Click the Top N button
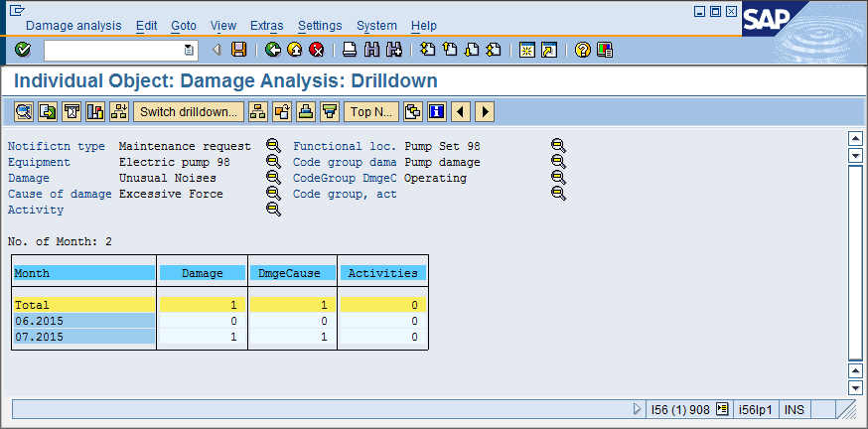This screenshot has height=429, width=868. coord(371,112)
